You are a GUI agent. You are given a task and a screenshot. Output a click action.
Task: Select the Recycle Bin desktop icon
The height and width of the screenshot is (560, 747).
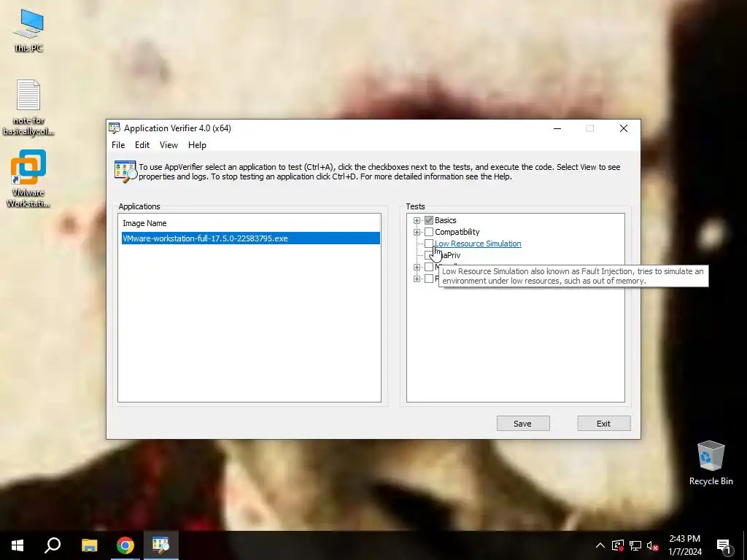[711, 463]
